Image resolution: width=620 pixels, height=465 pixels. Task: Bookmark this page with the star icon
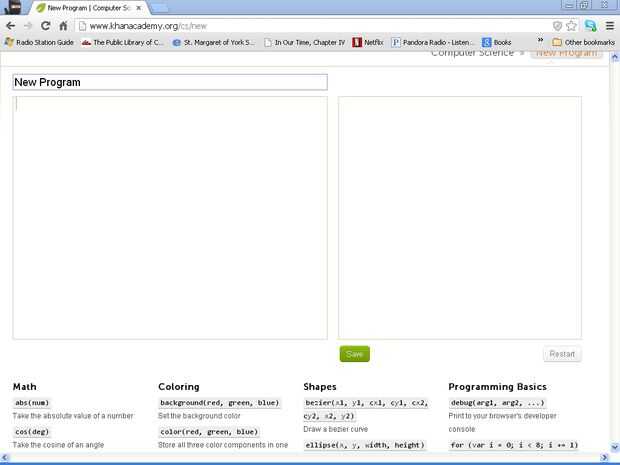click(571, 26)
